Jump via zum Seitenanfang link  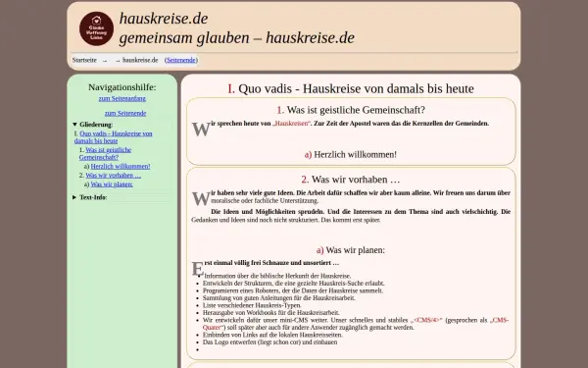coord(122,98)
